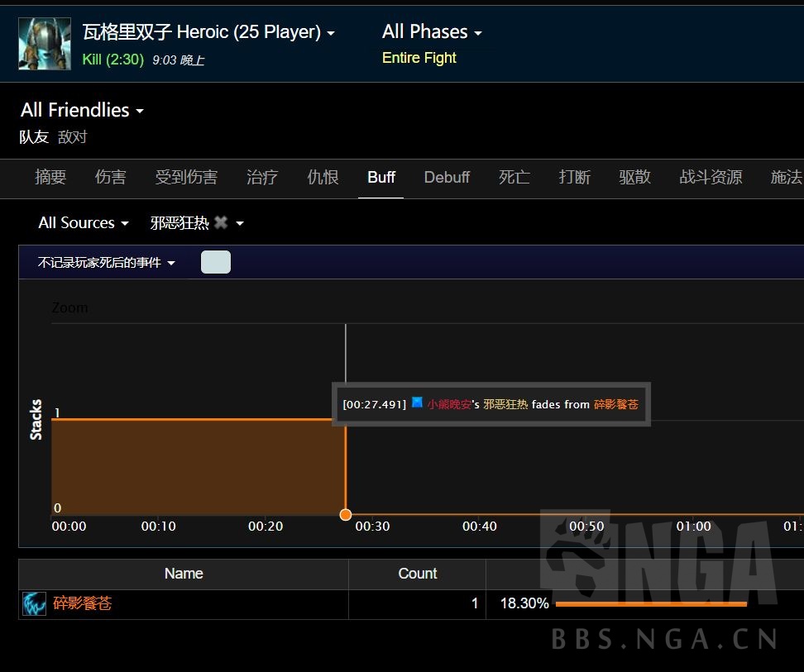Toggle the checkbox beside 不记录玩家死后的事件
This screenshot has height=672, width=804.
tap(215, 262)
